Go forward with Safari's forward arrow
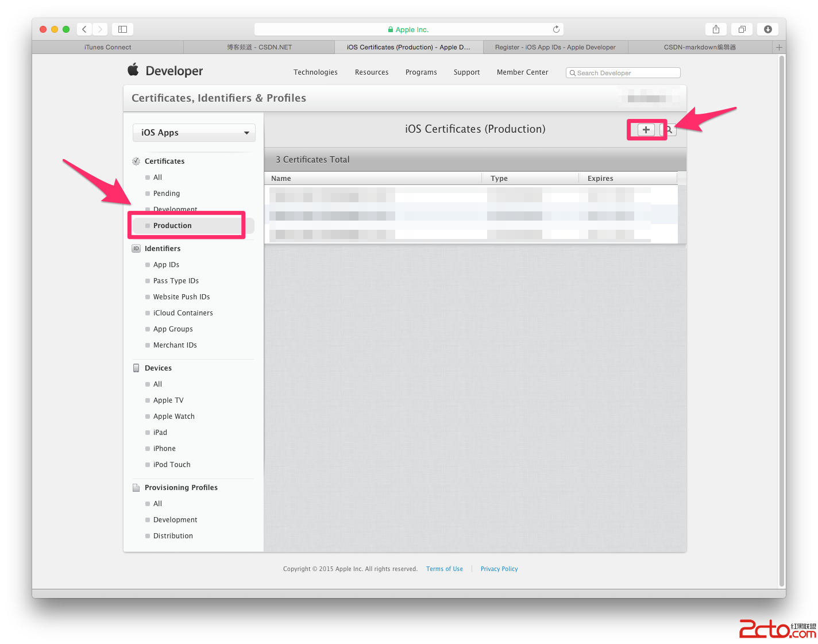Image resolution: width=818 pixels, height=644 pixels. 100,29
